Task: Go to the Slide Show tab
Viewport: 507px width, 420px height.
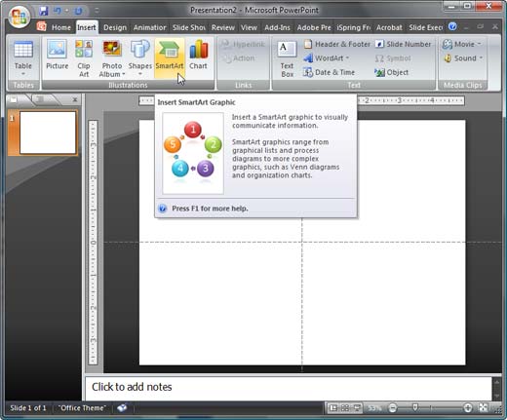Action: pyautogui.click(x=189, y=27)
